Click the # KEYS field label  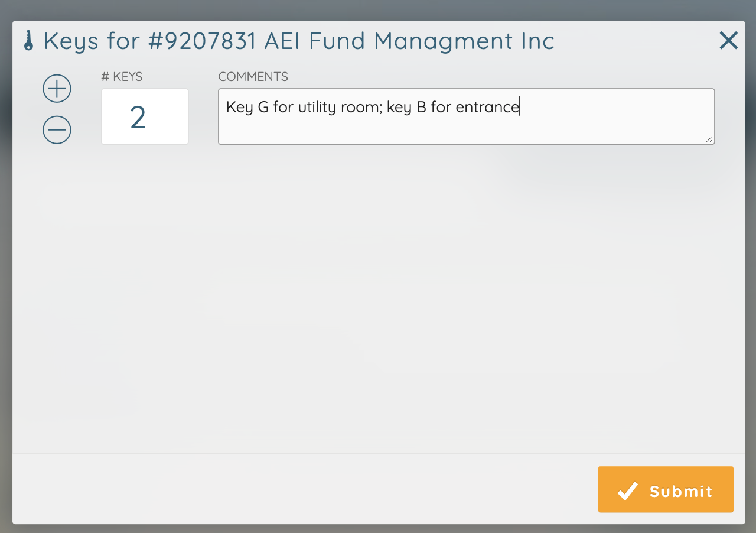(x=122, y=77)
